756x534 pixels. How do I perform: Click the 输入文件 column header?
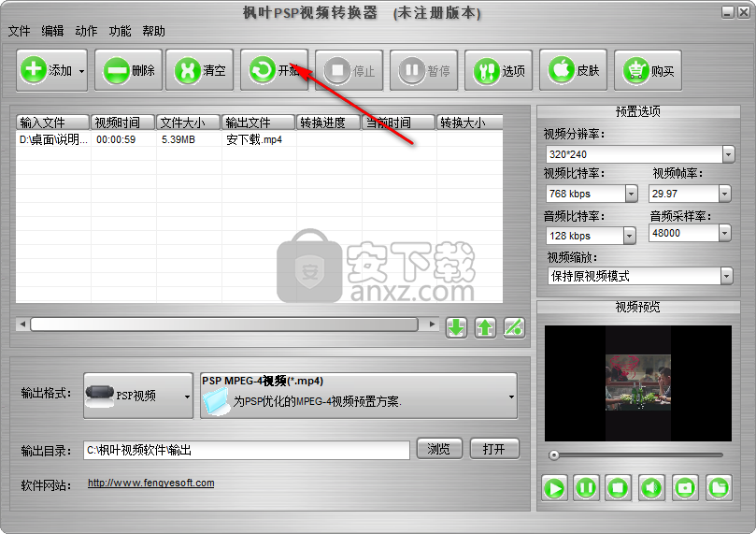[52, 123]
